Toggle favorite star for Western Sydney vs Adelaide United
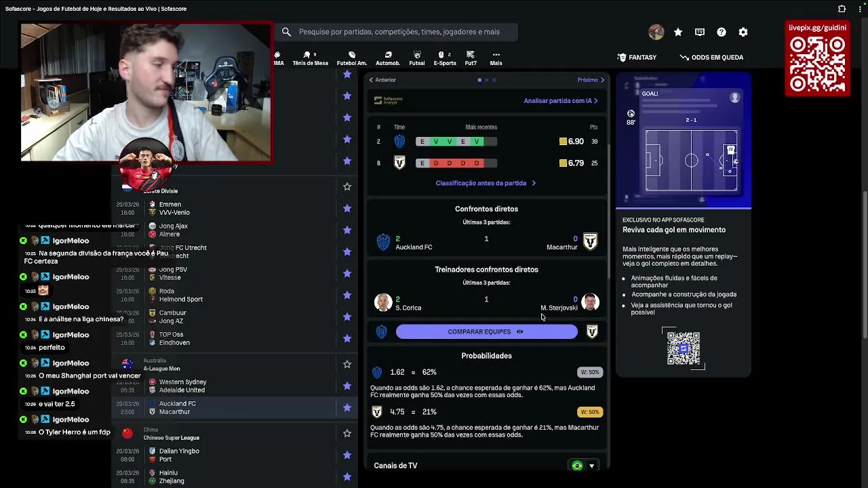 click(347, 386)
